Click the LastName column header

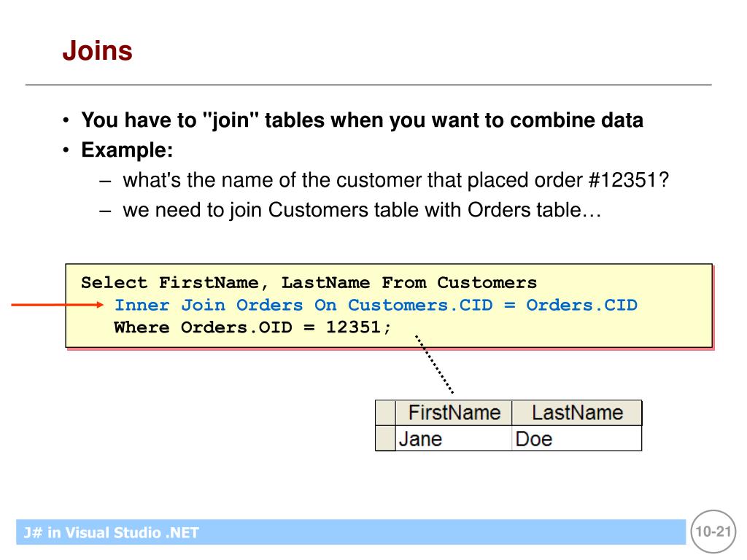pyautogui.click(x=577, y=413)
